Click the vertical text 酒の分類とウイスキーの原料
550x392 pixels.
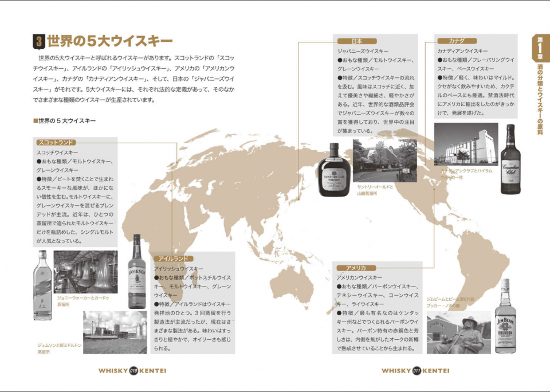[x=540, y=99]
